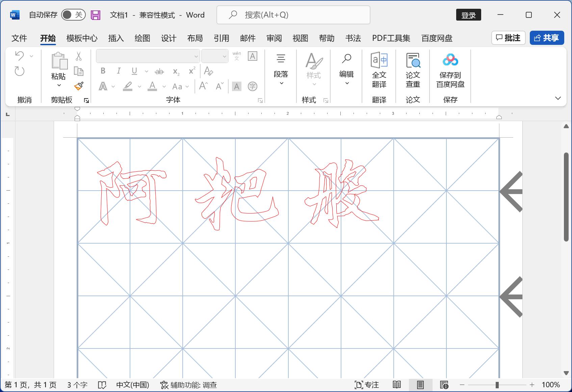572x392 pixels.
Task: Switch to the Template Center tab
Action: click(82, 38)
